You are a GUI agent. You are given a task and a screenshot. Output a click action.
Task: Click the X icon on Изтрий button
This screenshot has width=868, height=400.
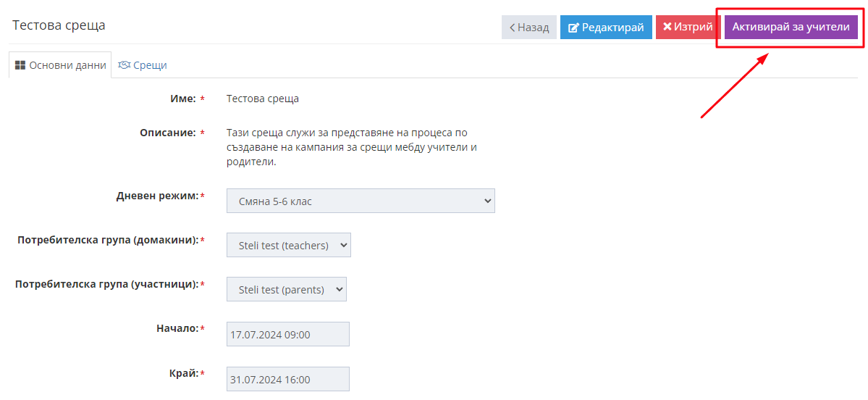(x=667, y=27)
